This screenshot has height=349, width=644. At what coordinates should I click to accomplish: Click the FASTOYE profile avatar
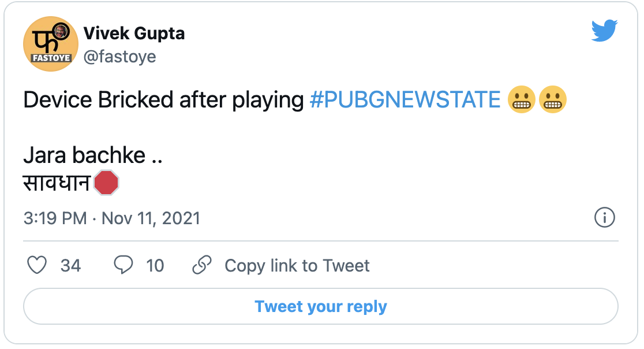click(x=51, y=43)
